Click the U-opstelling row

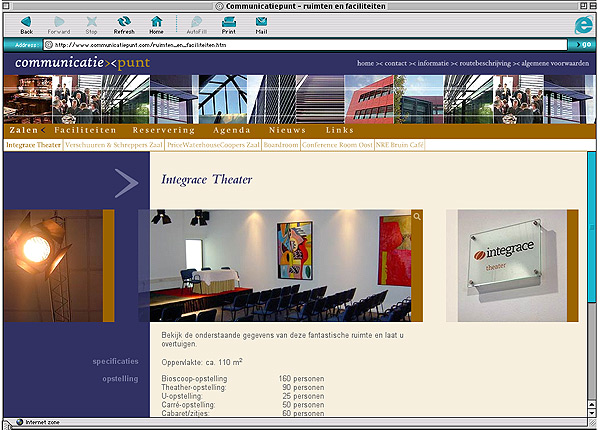tap(243, 396)
